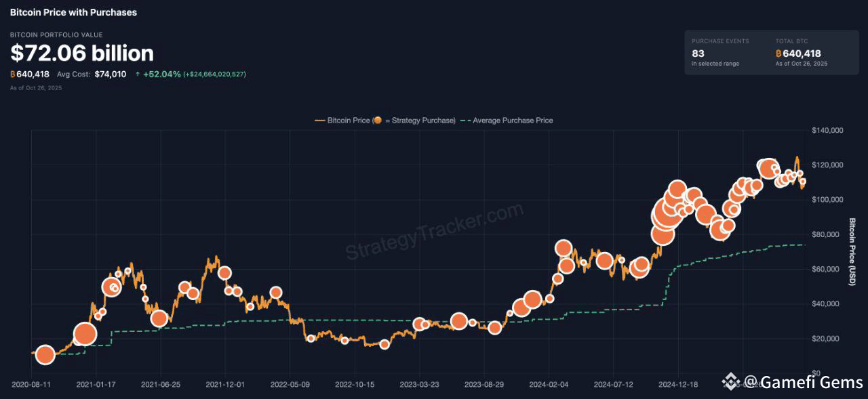Click the 'PURCHASE EVENTS' card label
868x399 pixels.
click(x=720, y=41)
